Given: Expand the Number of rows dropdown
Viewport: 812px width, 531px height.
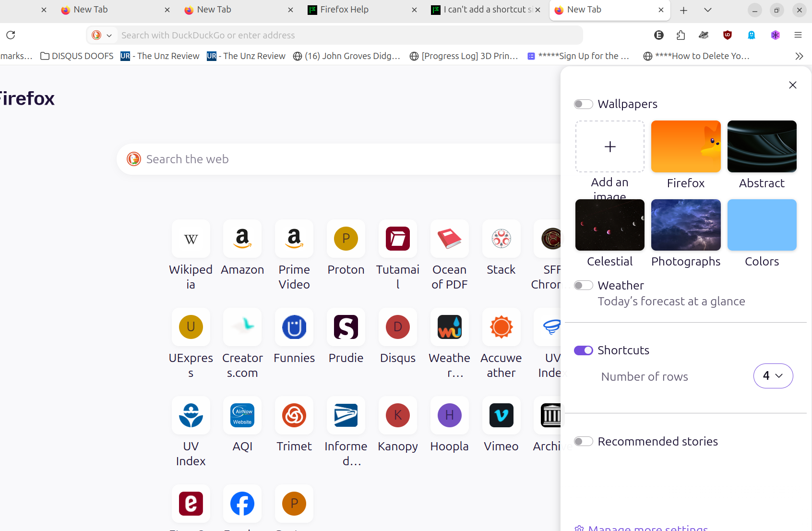Looking at the screenshot, I should click(773, 376).
